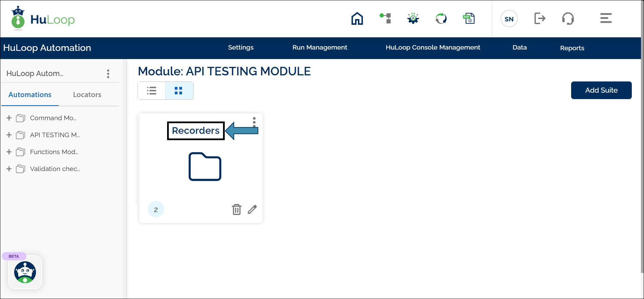Switch to the Locators tab
Screen dimensions: 644x299
[x=87, y=95]
